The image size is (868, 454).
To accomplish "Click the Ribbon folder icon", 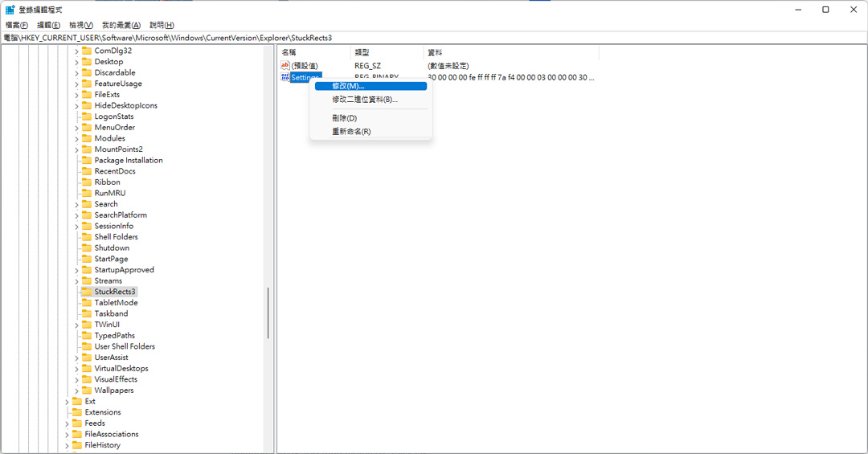I will point(86,182).
